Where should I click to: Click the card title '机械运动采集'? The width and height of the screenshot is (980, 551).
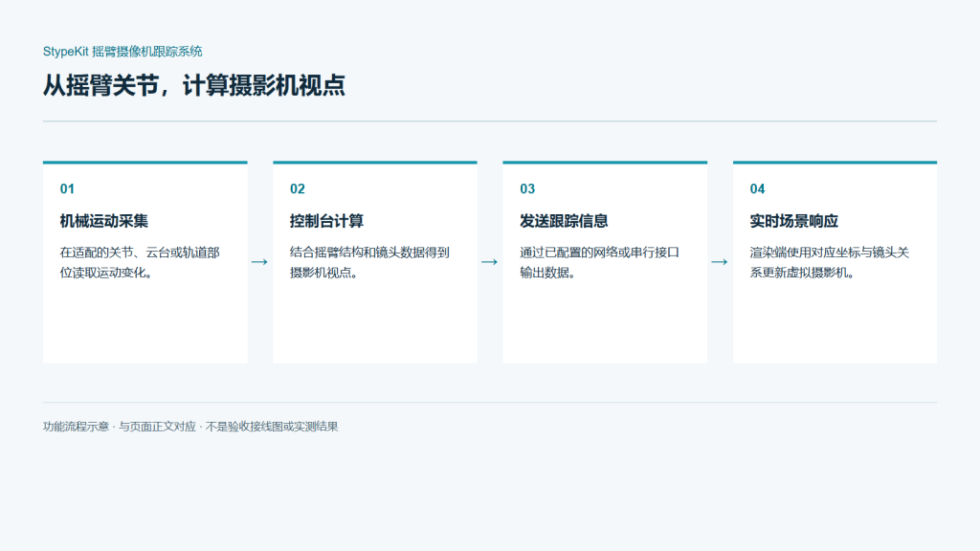(103, 221)
